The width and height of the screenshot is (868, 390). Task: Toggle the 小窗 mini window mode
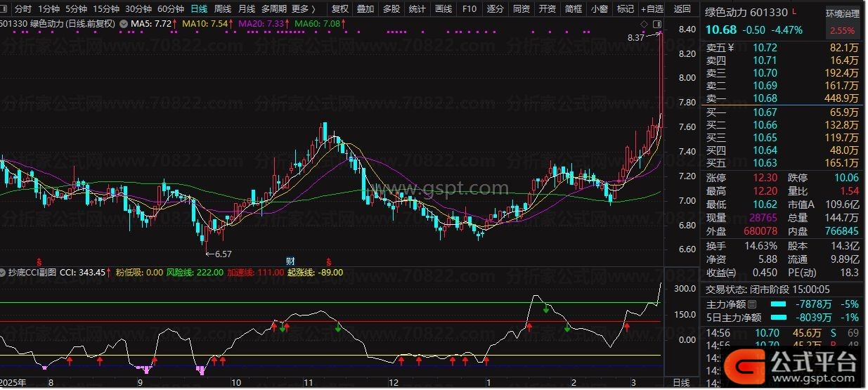(599, 9)
